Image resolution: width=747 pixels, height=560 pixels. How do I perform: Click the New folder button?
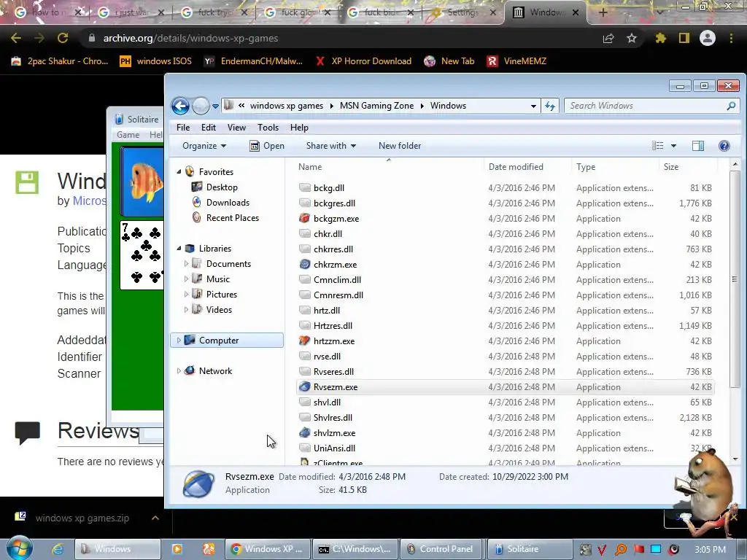(400, 146)
